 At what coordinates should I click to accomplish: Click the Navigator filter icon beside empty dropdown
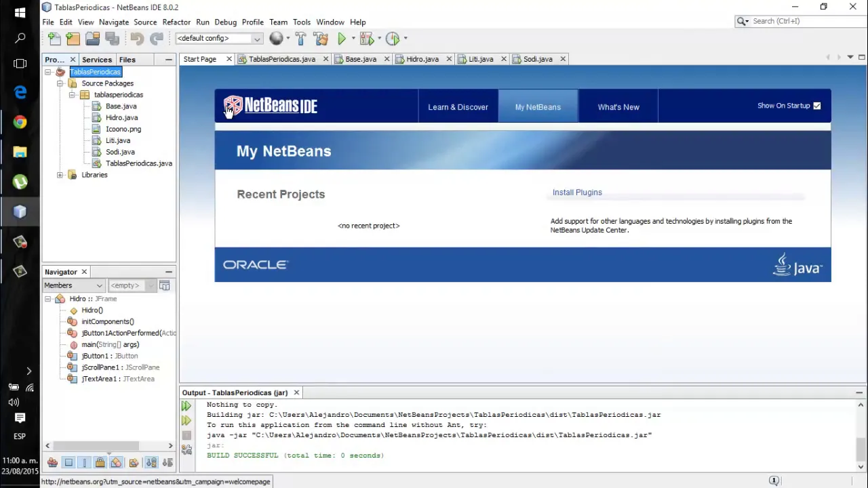click(x=164, y=286)
